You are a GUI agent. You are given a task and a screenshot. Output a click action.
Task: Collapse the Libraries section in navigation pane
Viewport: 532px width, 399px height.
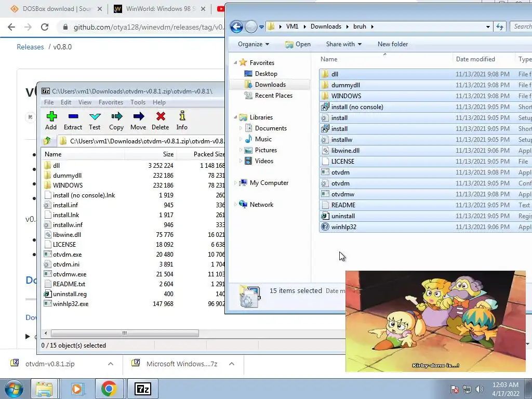click(235, 117)
